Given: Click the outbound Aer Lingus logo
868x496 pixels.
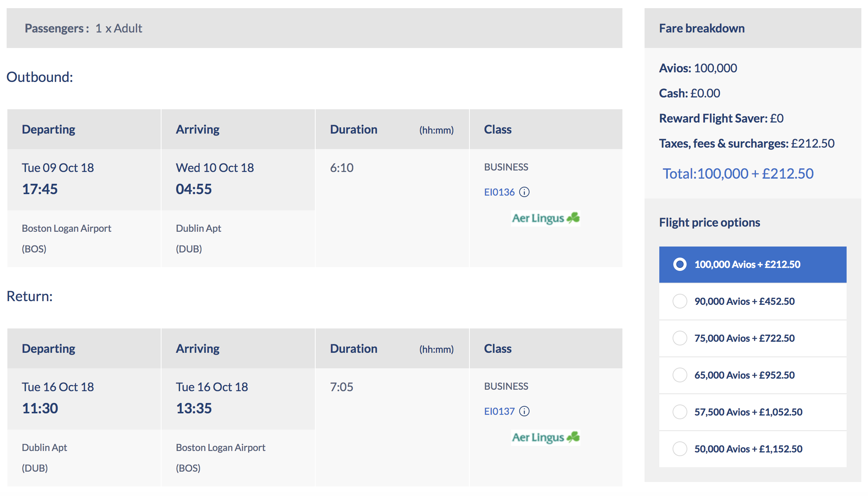Looking at the screenshot, I should (545, 218).
